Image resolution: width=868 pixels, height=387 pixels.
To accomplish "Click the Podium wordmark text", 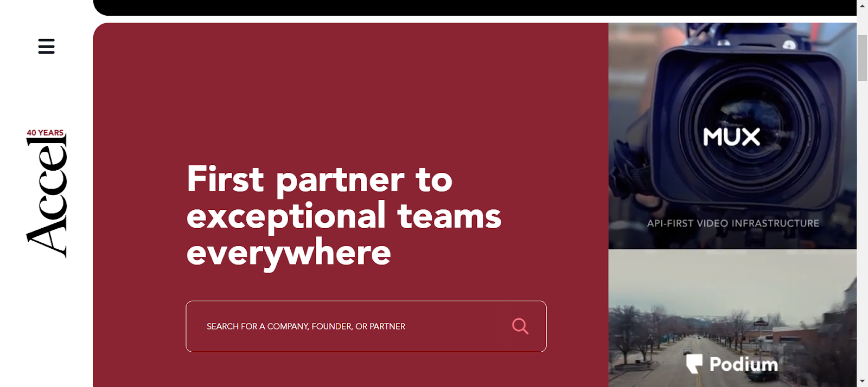I will pos(744,364).
